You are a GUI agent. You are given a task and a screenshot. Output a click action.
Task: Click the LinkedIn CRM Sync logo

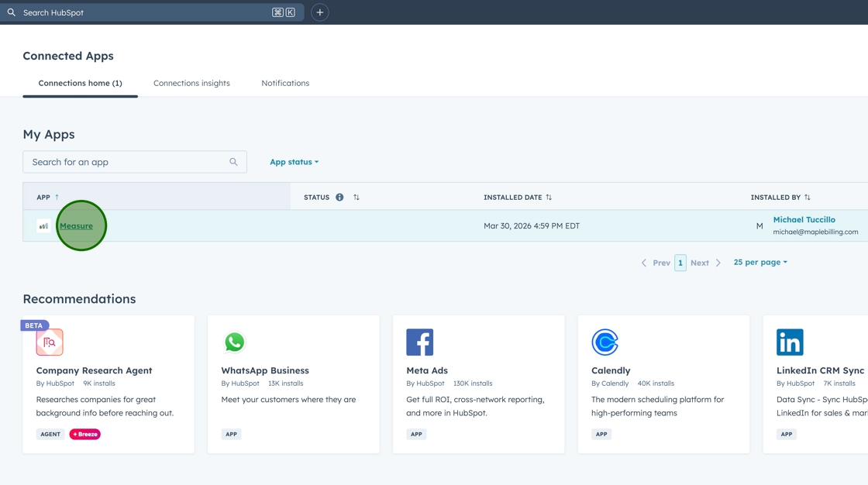tap(790, 342)
